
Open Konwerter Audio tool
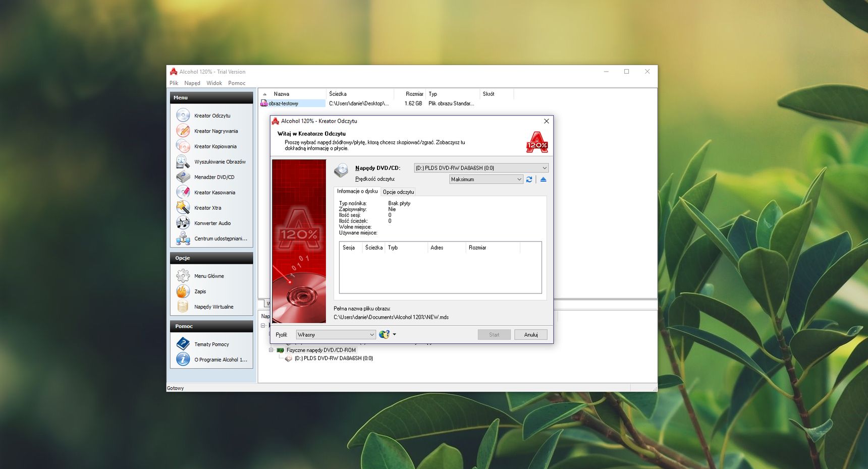212,223
